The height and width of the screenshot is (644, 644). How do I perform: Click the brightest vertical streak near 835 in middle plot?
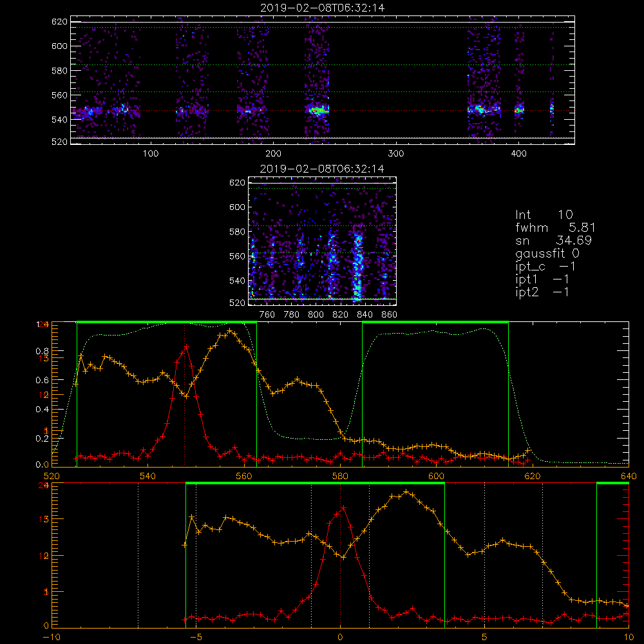(x=357, y=267)
